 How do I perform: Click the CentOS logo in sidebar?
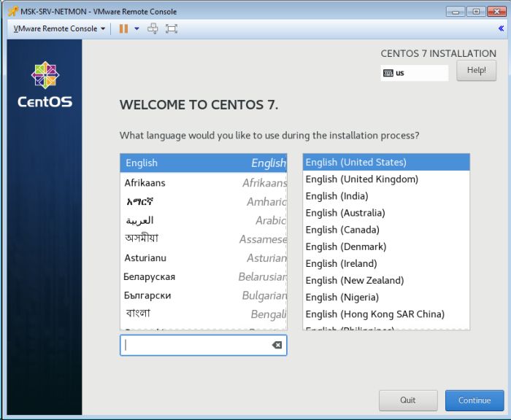(x=45, y=85)
